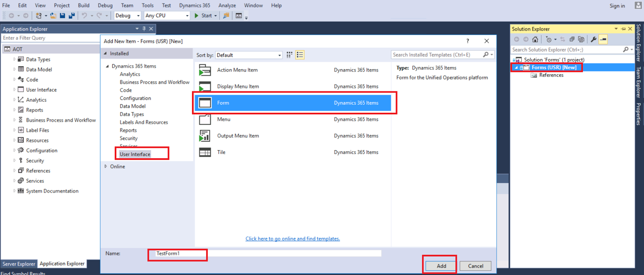Collapse the Forms (USR) project node
Image resolution: width=644 pixels, height=275 pixels.
pos(516,68)
